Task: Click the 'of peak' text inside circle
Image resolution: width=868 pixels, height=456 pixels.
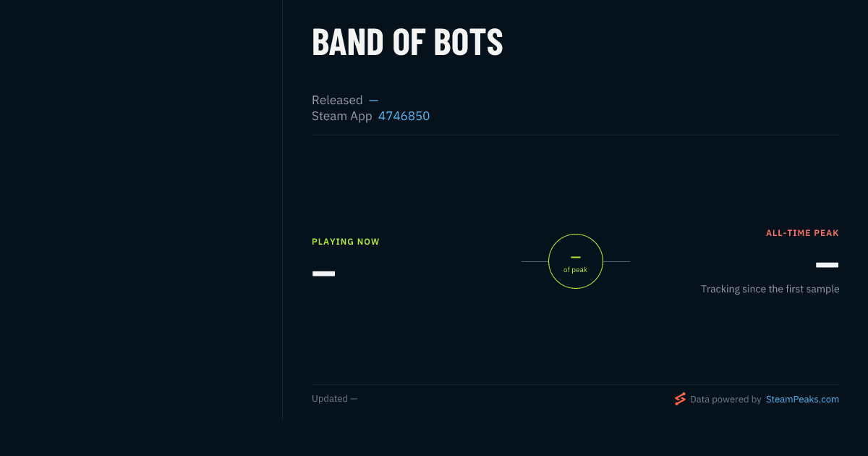Action: click(x=576, y=270)
